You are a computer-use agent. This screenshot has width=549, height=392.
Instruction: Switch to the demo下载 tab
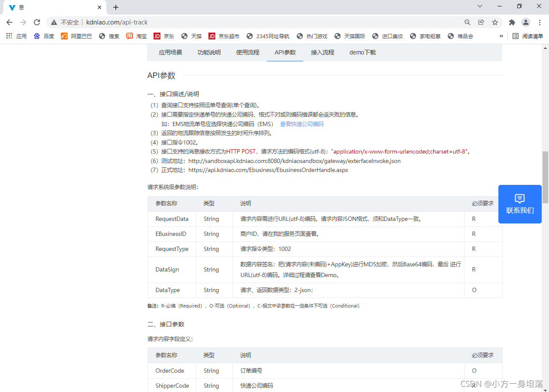[362, 52]
